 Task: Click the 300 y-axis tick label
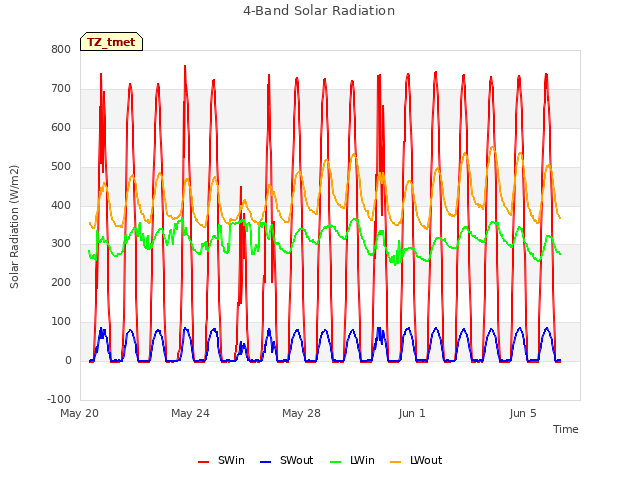[61, 244]
